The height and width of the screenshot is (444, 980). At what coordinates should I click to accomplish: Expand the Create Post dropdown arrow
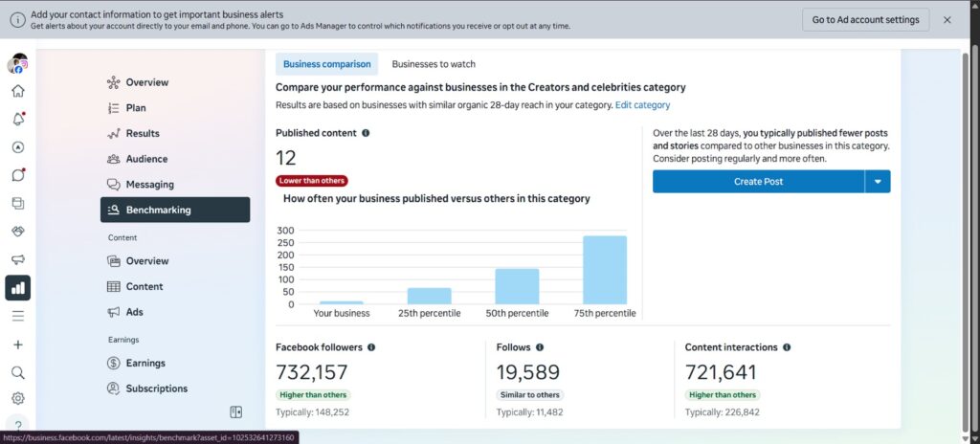(x=878, y=182)
